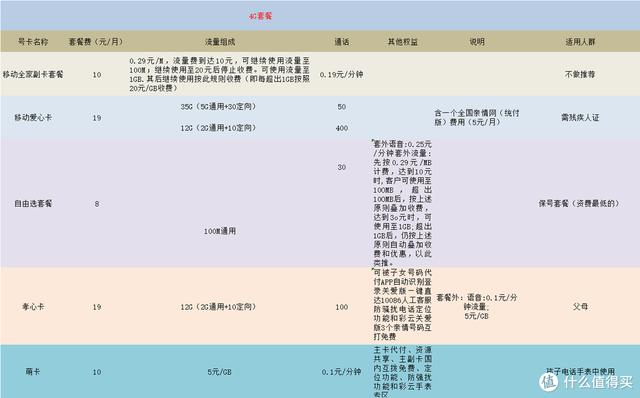Click the fee 8 cell
Screen dimensions: 640x398
97,204
